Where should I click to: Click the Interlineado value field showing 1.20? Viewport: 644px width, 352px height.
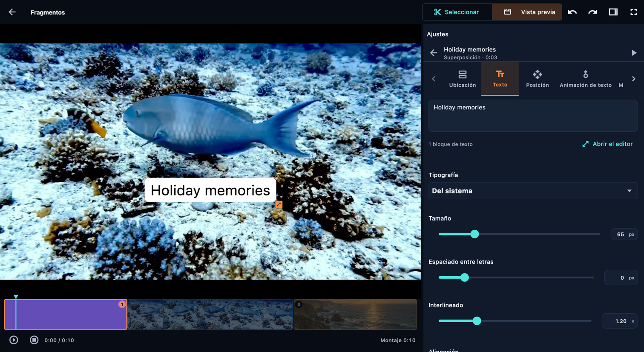[620, 321]
